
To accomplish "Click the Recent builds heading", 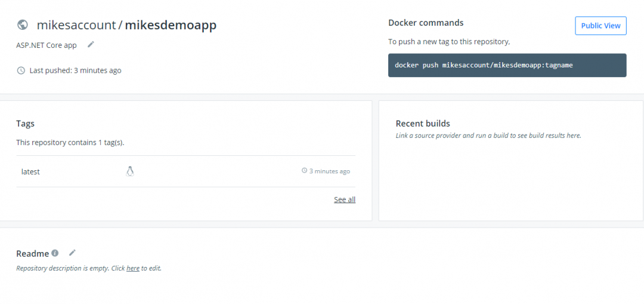I will tap(423, 124).
